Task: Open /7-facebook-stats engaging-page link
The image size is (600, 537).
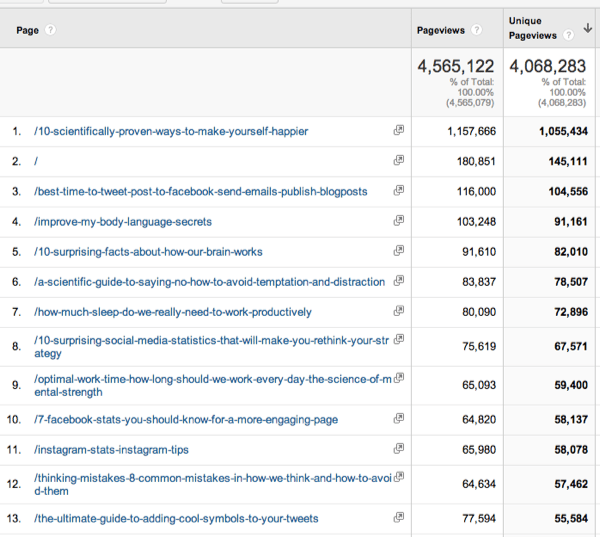Action: pos(186,419)
